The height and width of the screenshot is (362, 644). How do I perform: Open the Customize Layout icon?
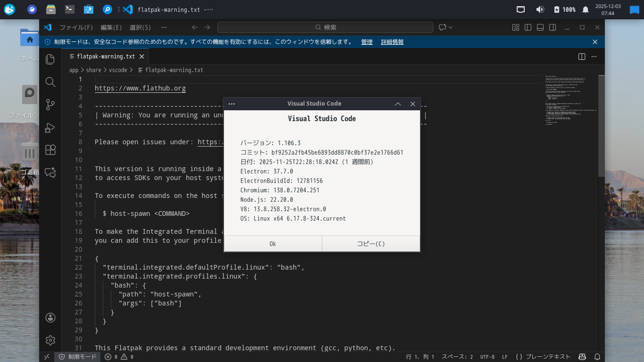coord(516,27)
